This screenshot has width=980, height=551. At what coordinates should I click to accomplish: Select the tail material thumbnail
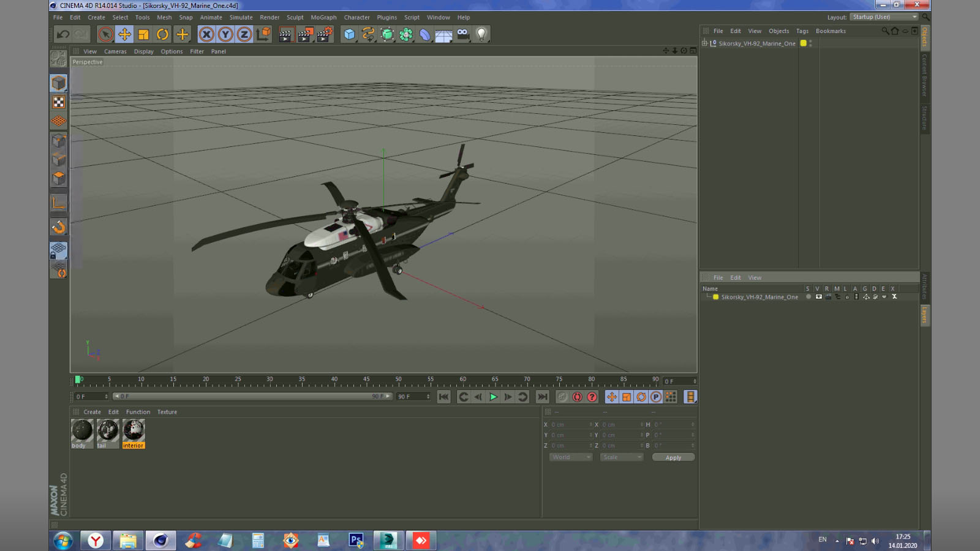pyautogui.click(x=107, y=430)
